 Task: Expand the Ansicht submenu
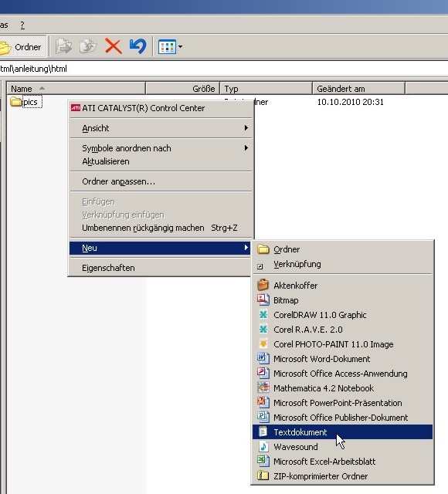click(x=161, y=128)
